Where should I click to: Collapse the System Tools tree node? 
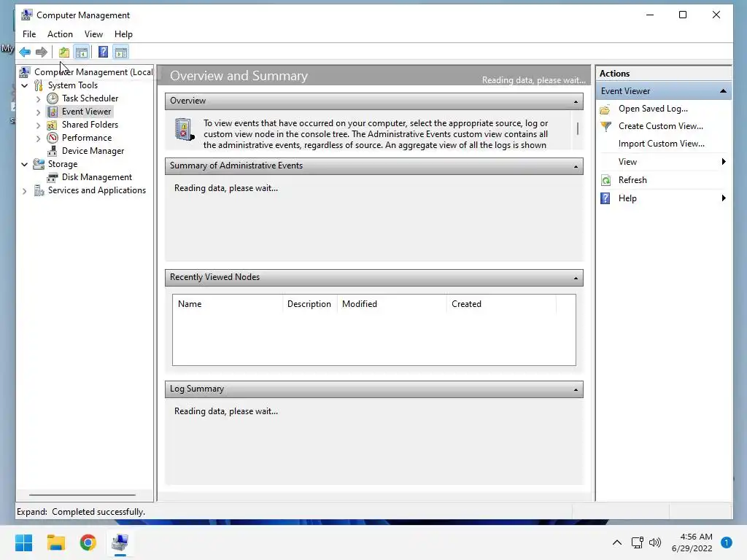pyautogui.click(x=25, y=86)
